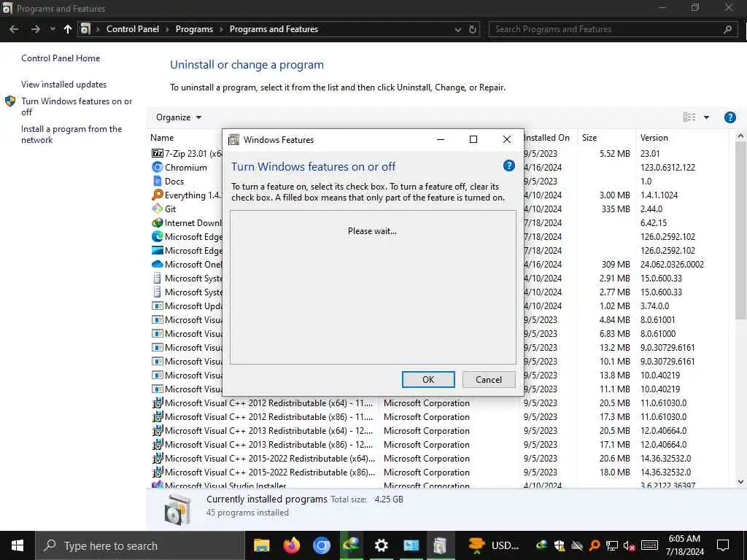The width and height of the screenshot is (747, 560).
Task: Open Firefox from the taskbar
Action: click(x=292, y=545)
